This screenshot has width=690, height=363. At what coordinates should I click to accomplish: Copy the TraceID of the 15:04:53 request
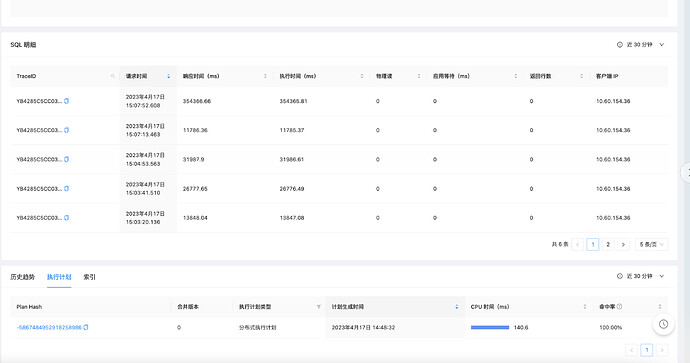pos(66,159)
